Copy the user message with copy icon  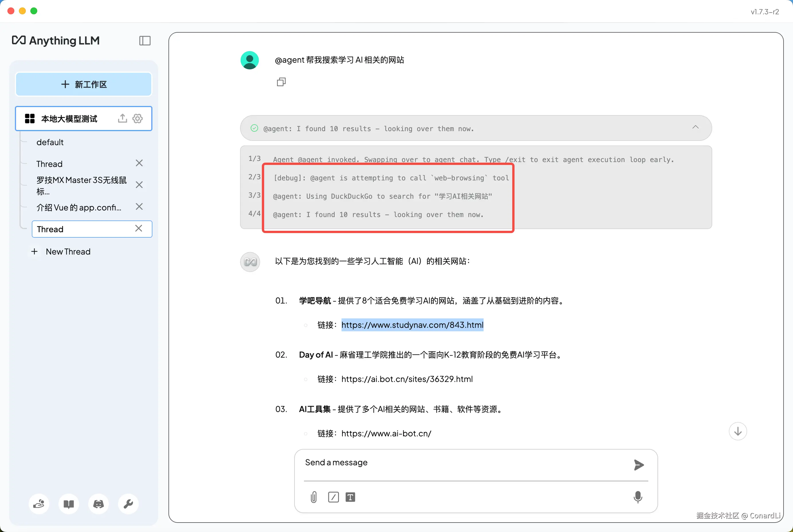(x=281, y=82)
